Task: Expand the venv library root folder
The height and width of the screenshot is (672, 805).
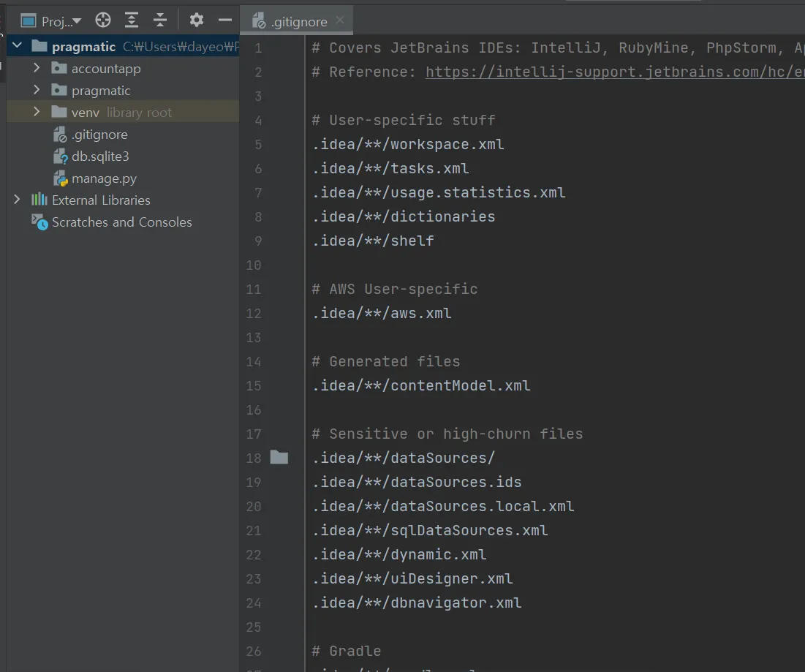Action: [x=36, y=111]
